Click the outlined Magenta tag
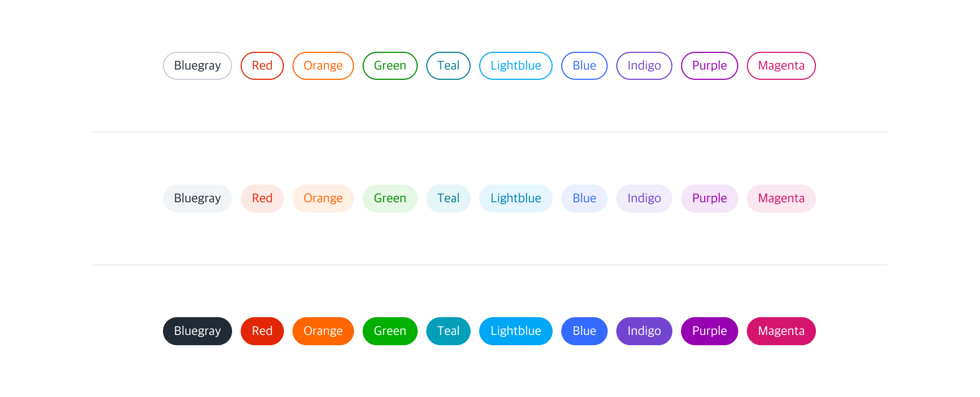Viewport: 980px width, 397px height. (x=781, y=66)
